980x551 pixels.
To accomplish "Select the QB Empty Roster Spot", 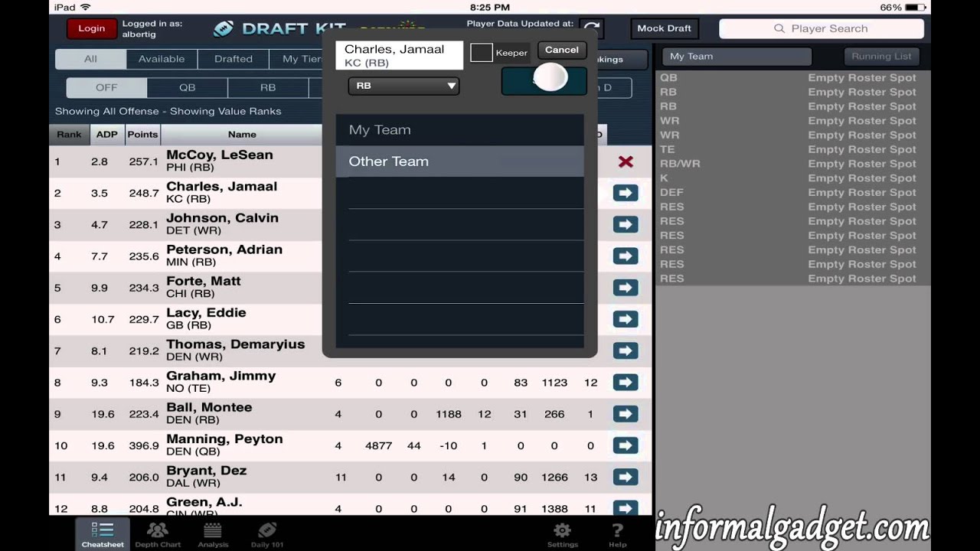I will click(x=792, y=77).
